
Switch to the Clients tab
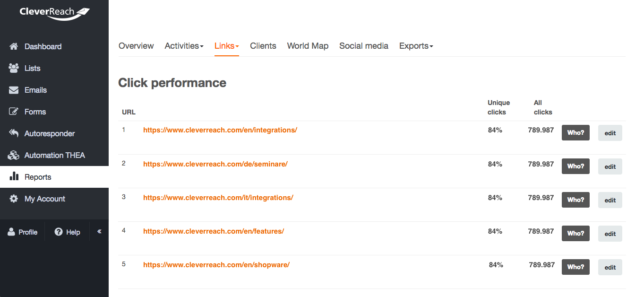(x=263, y=46)
